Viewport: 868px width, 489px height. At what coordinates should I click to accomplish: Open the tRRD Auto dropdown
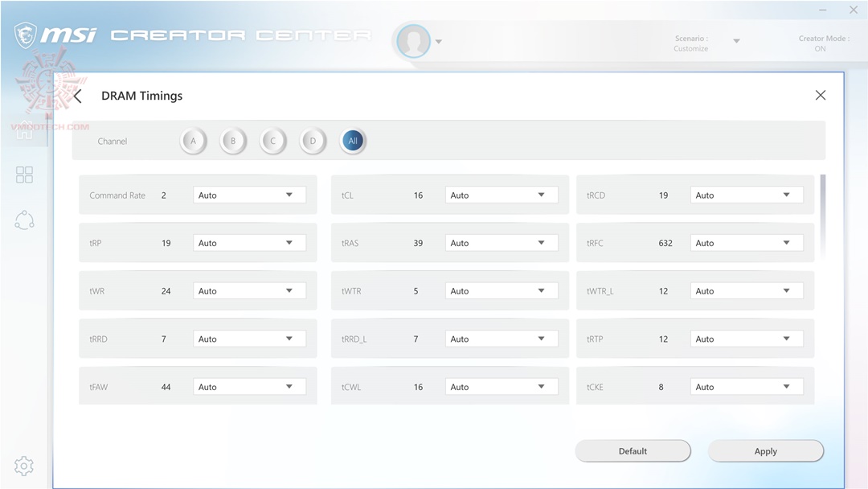[x=249, y=339]
